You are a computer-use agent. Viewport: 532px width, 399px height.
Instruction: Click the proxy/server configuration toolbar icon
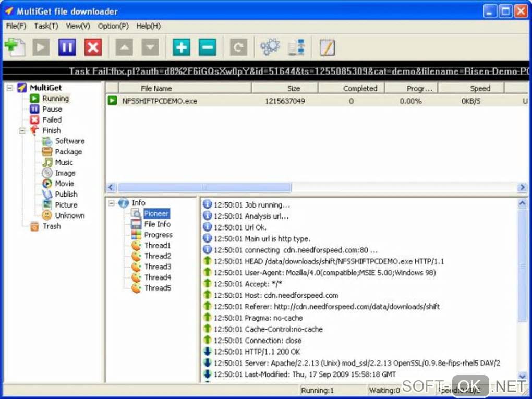(x=296, y=47)
